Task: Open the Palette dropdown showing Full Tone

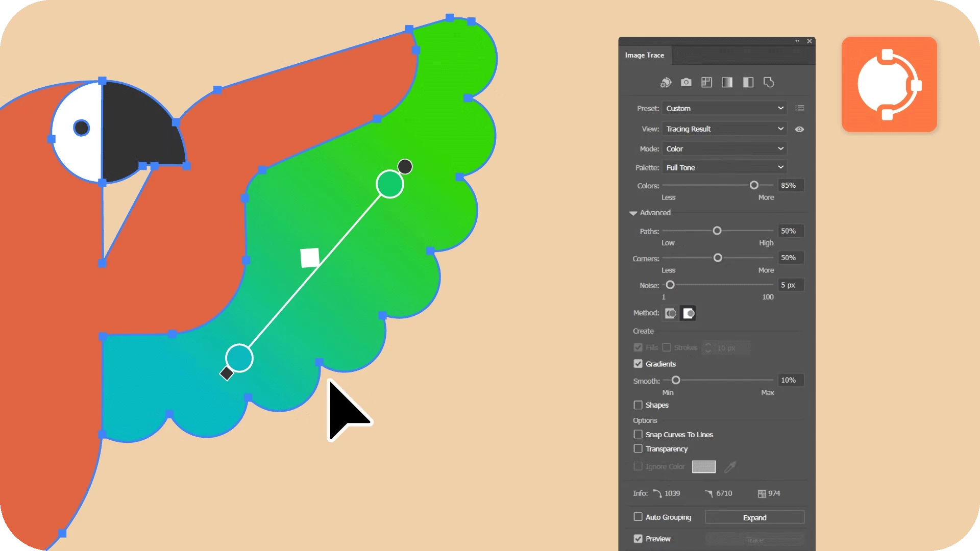Action: tap(724, 167)
